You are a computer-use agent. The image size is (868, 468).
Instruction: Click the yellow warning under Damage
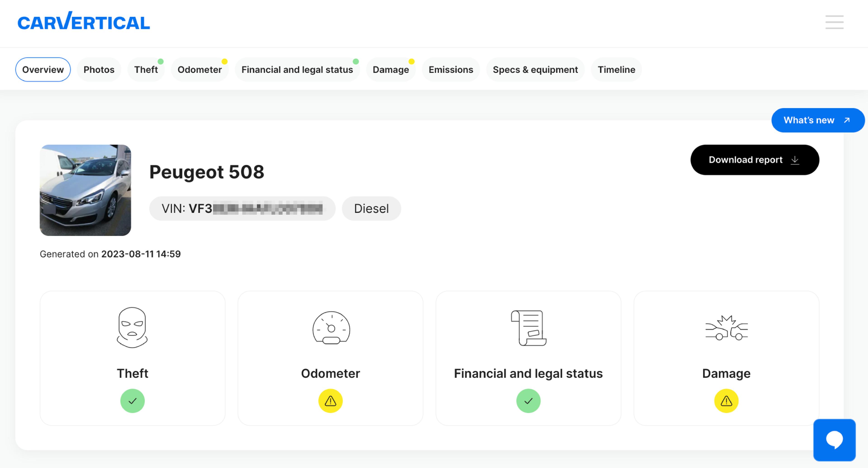click(726, 401)
